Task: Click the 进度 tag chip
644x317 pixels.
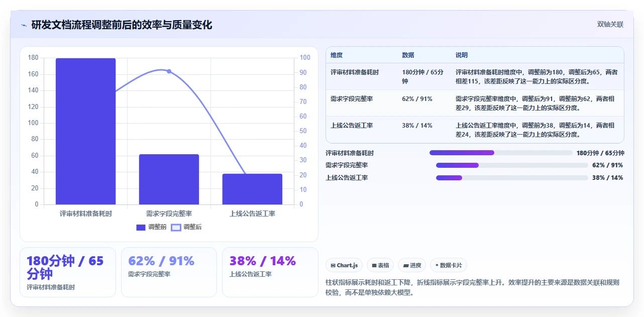Action: [411, 265]
